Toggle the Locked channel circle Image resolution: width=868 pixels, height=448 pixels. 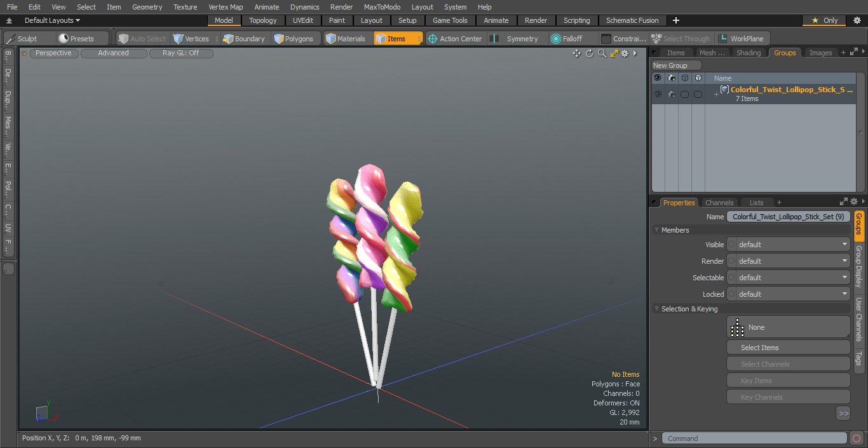tap(731, 294)
